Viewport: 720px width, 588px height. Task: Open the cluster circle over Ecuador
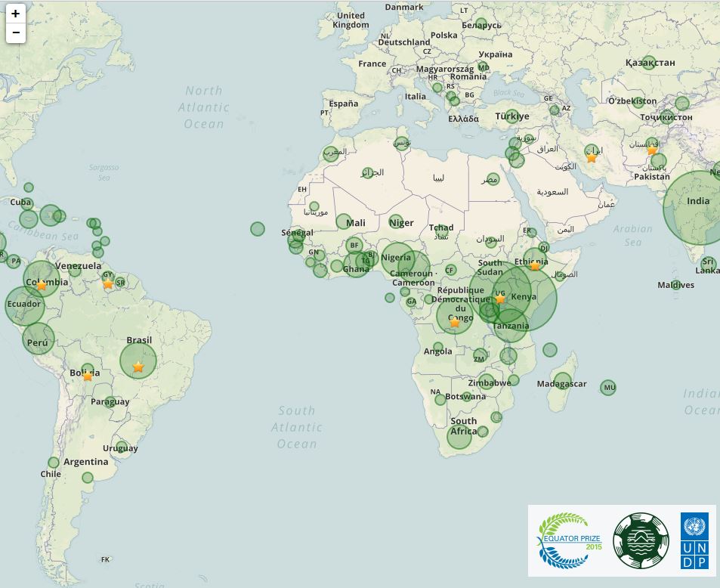25,305
